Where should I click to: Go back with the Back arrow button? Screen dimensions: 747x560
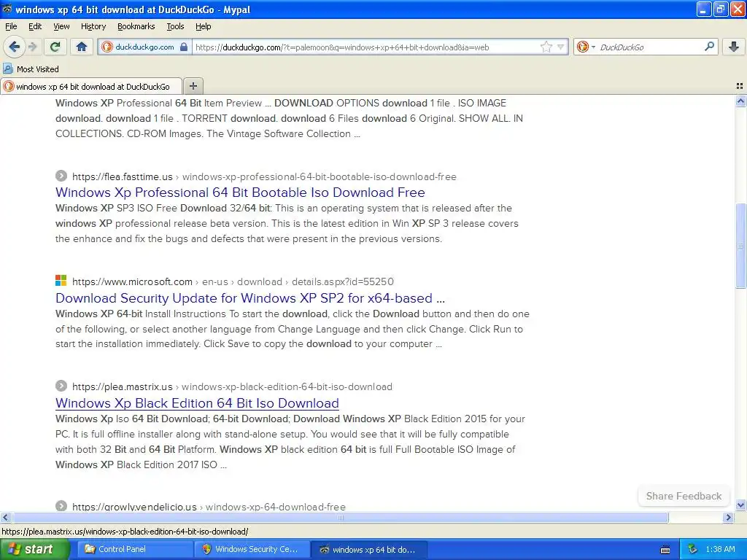click(14, 47)
